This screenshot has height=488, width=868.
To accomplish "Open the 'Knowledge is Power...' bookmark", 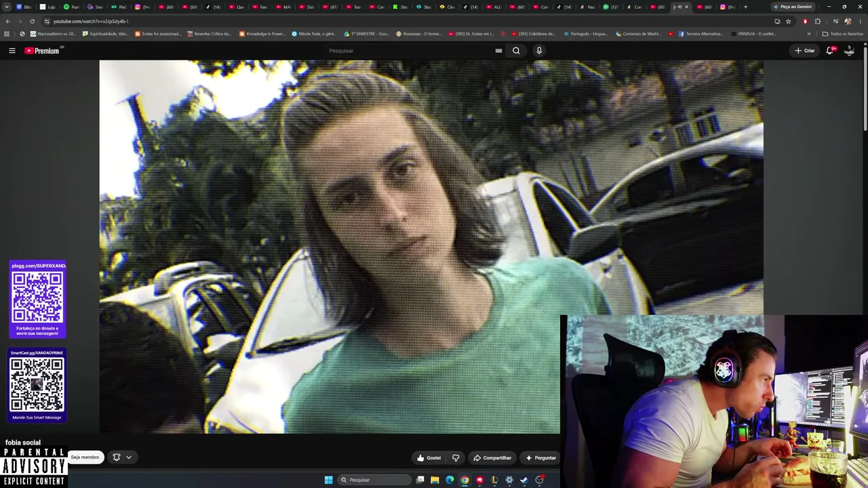I will [x=262, y=34].
